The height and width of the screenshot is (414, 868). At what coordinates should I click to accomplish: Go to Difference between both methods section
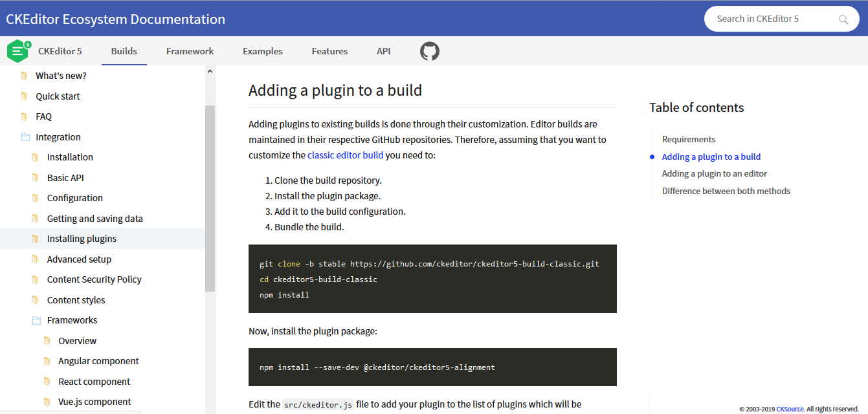coord(726,191)
